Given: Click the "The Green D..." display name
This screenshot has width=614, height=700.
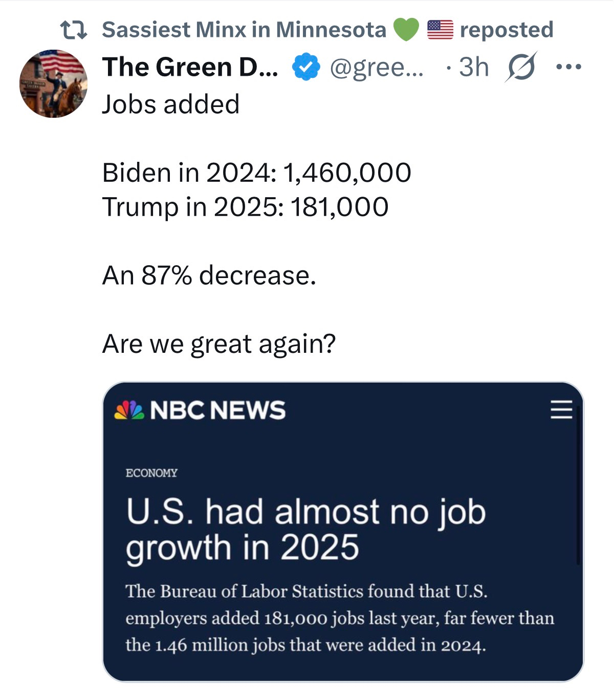Looking at the screenshot, I should (190, 67).
